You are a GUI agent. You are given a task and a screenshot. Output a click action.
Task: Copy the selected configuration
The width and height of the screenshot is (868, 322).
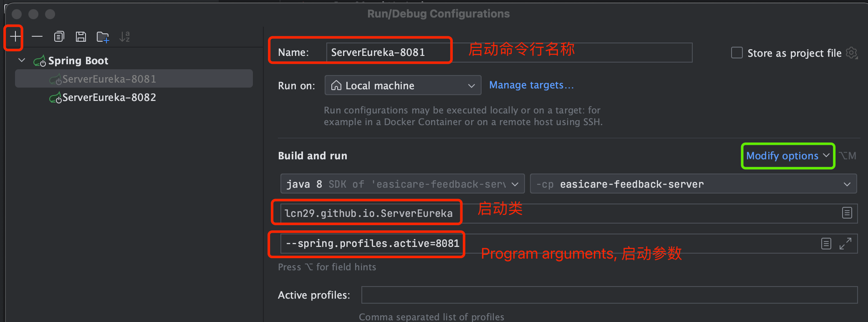coord(59,37)
